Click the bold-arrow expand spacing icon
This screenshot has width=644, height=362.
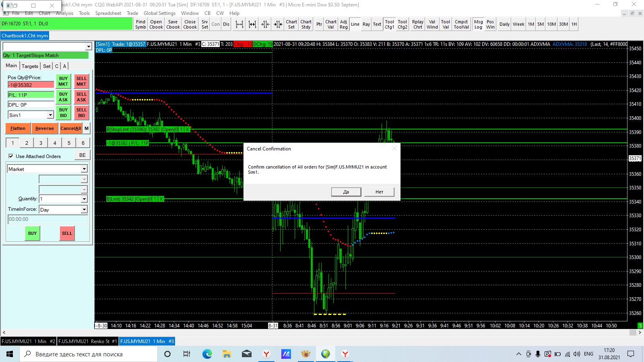252,24
